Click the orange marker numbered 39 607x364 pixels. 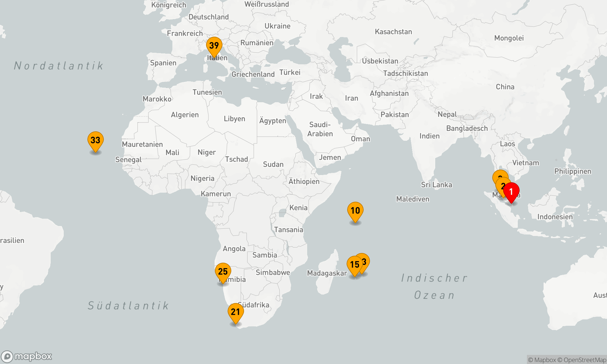pos(214,46)
